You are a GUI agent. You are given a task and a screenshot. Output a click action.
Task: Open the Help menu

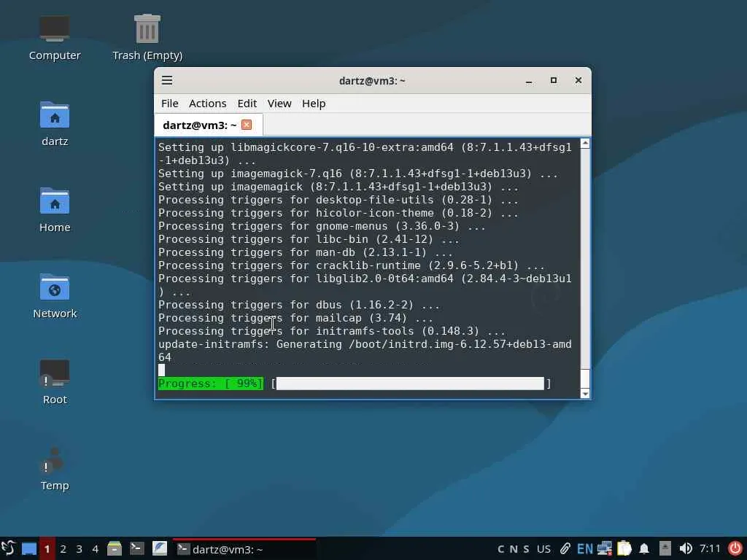(x=314, y=104)
